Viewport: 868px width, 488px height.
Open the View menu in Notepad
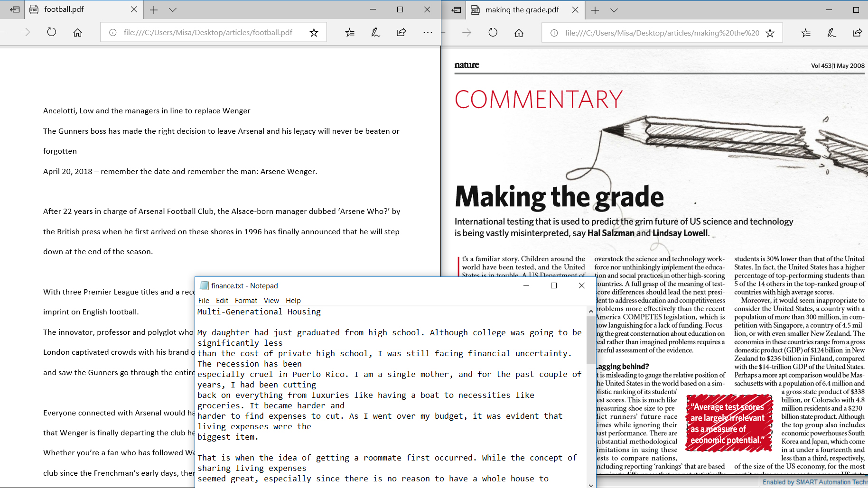click(271, 301)
